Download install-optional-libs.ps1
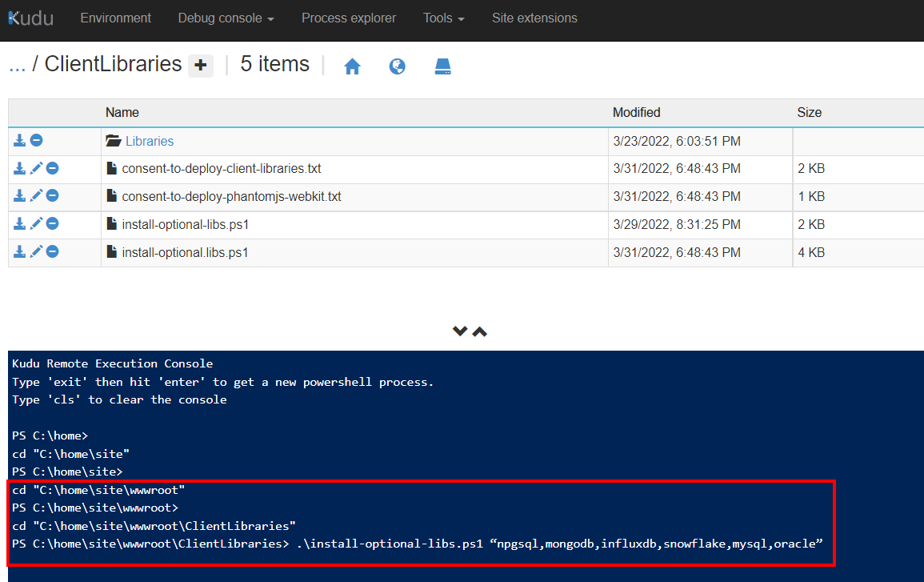 point(19,224)
